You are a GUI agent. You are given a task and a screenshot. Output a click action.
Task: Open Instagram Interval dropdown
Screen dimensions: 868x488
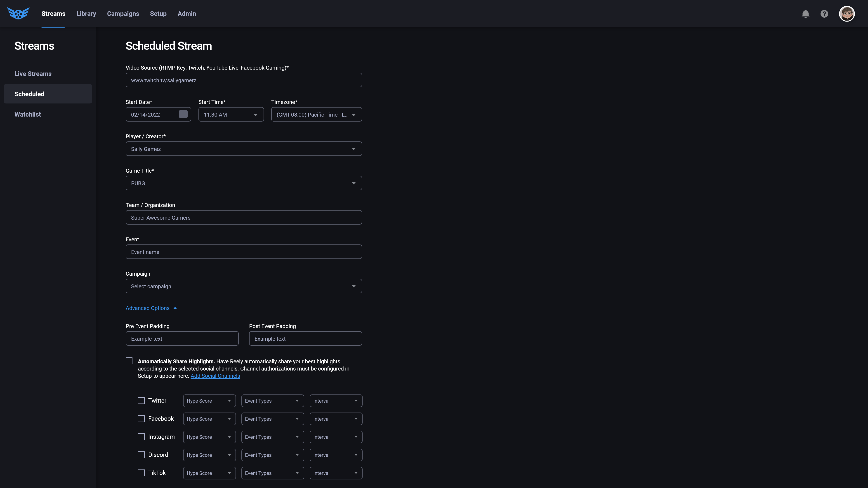tap(336, 437)
